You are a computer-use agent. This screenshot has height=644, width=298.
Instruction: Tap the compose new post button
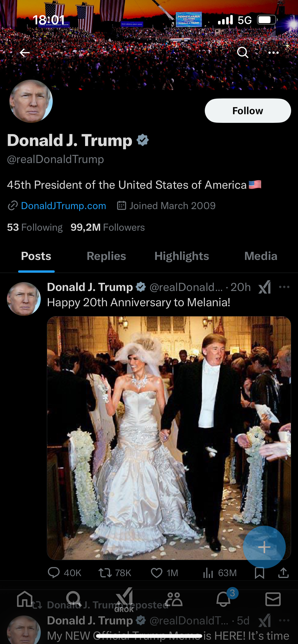click(x=264, y=547)
